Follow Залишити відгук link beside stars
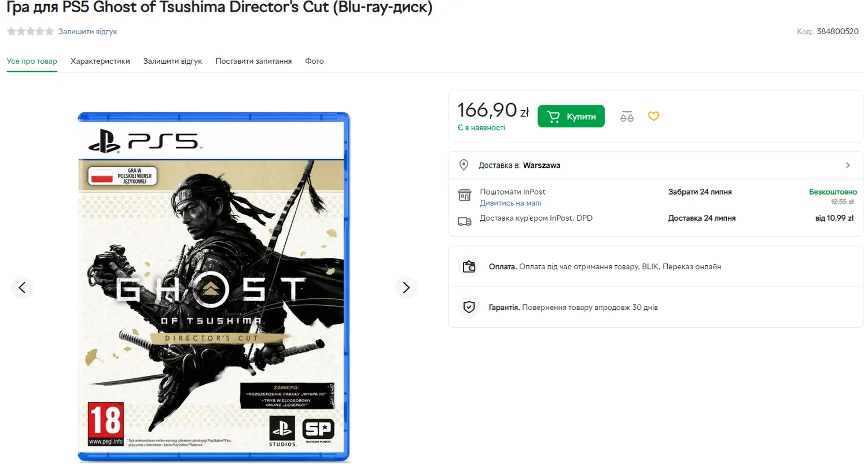 tap(87, 31)
